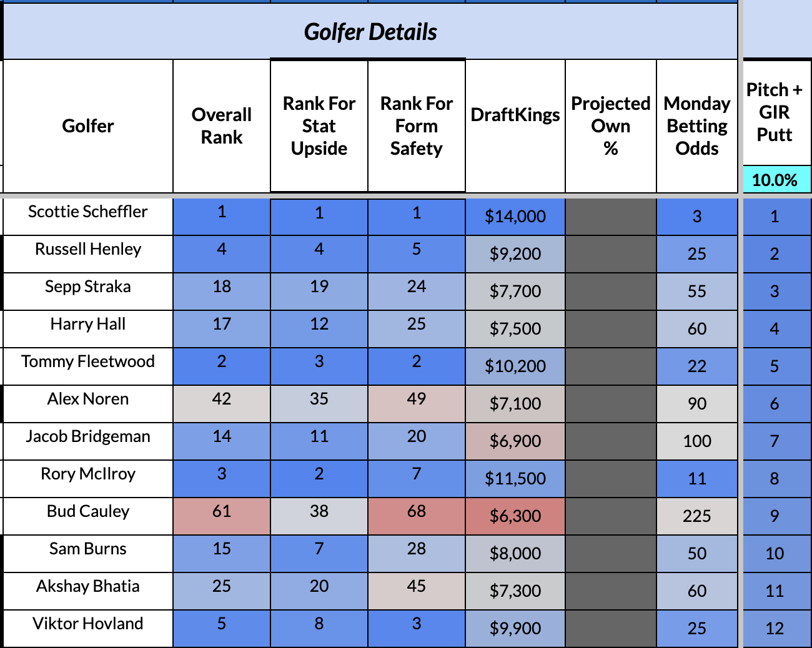
Task: Select Scottie Scheffler's $14,000 salary cell
Action: tap(515, 217)
